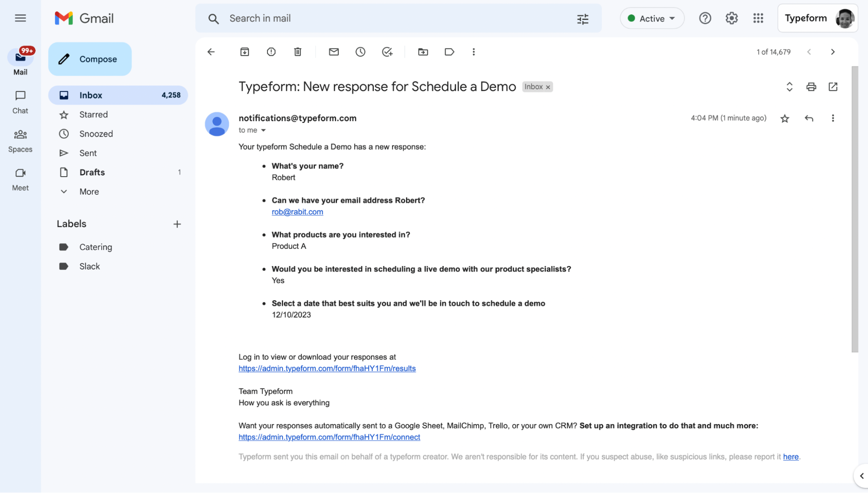Screen dimensions: 868x493
Task: Click the Compose button
Action: 90,59
